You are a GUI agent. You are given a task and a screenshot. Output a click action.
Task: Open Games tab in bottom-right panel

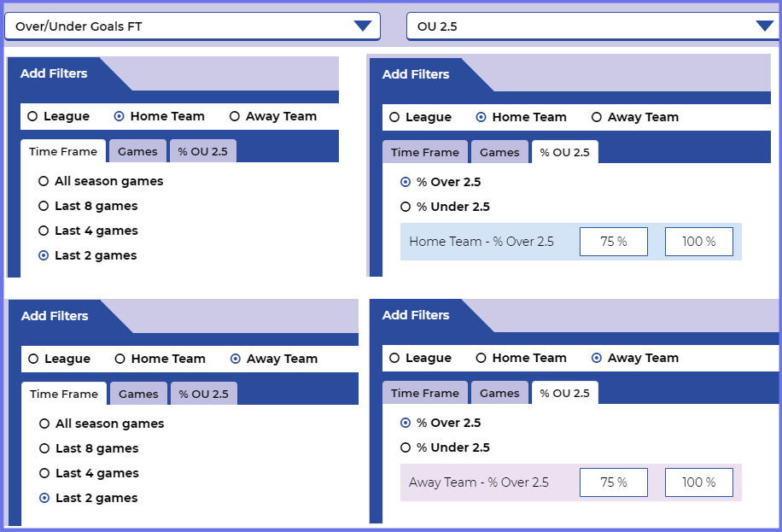[x=499, y=393]
